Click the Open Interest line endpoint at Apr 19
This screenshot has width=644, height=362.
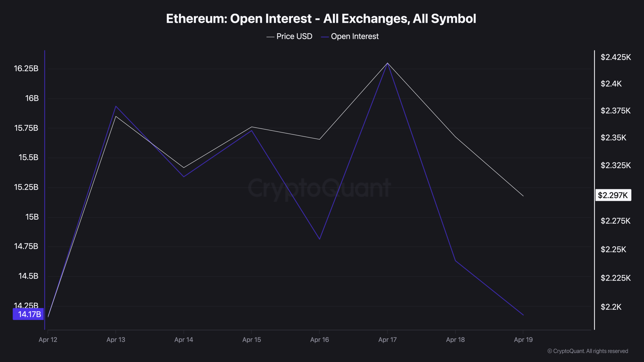click(x=523, y=315)
